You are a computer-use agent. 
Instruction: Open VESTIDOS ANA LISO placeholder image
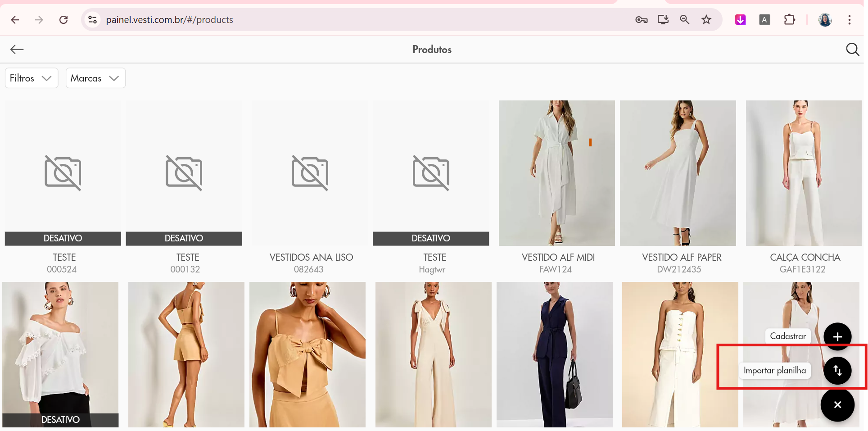(310, 173)
